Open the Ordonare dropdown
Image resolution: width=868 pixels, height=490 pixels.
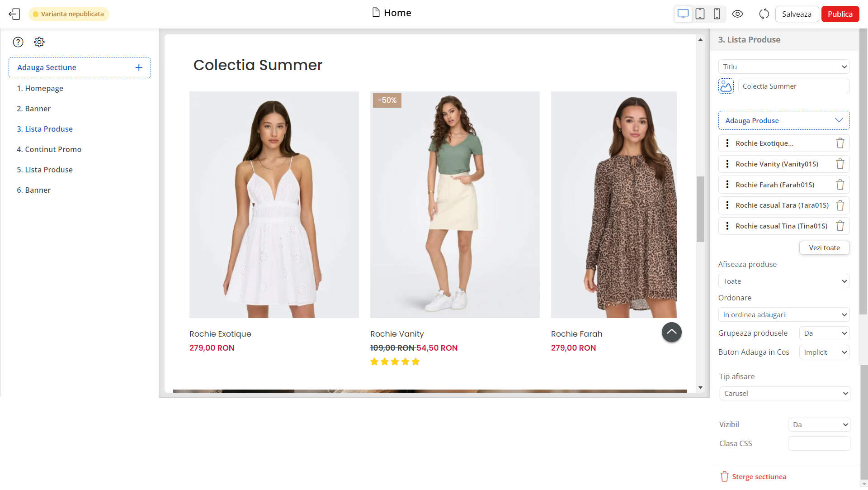click(x=784, y=315)
